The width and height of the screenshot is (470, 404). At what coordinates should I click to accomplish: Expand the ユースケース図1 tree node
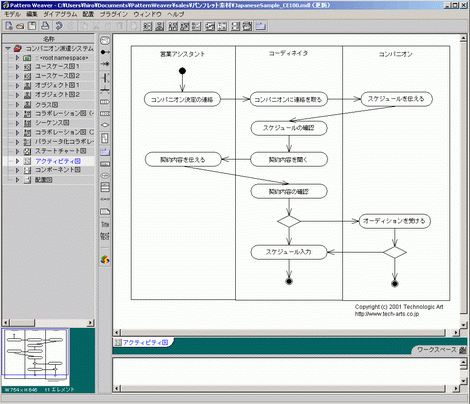click(17, 67)
